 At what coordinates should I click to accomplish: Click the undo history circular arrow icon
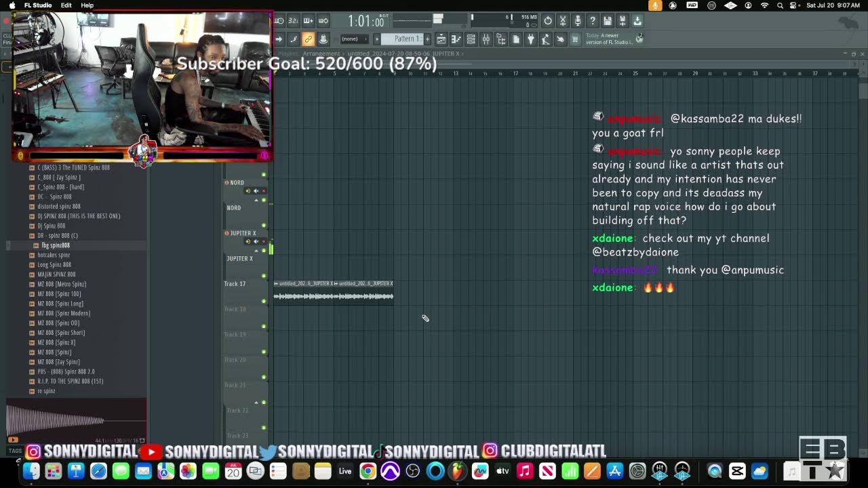click(x=548, y=21)
